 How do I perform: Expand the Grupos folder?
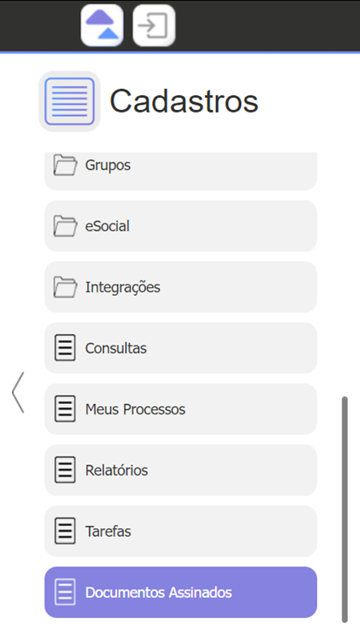point(181,170)
